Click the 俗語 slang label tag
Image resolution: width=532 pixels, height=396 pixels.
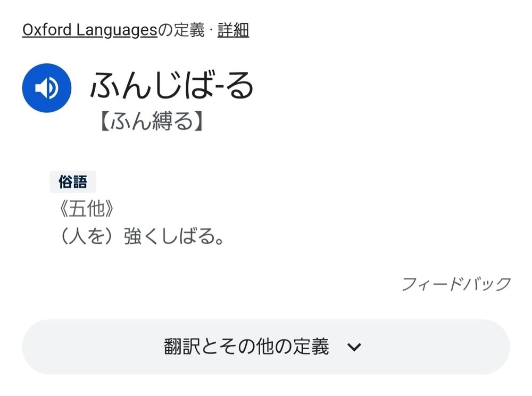click(72, 182)
